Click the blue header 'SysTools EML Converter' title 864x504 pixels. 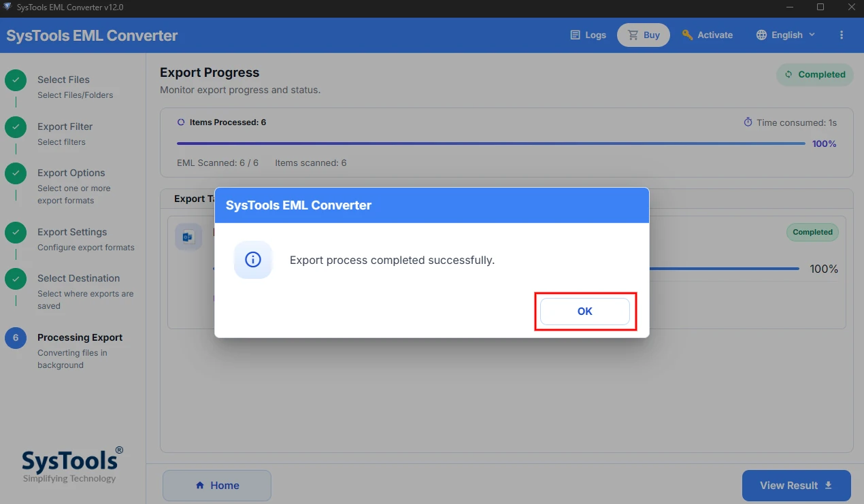point(92,35)
